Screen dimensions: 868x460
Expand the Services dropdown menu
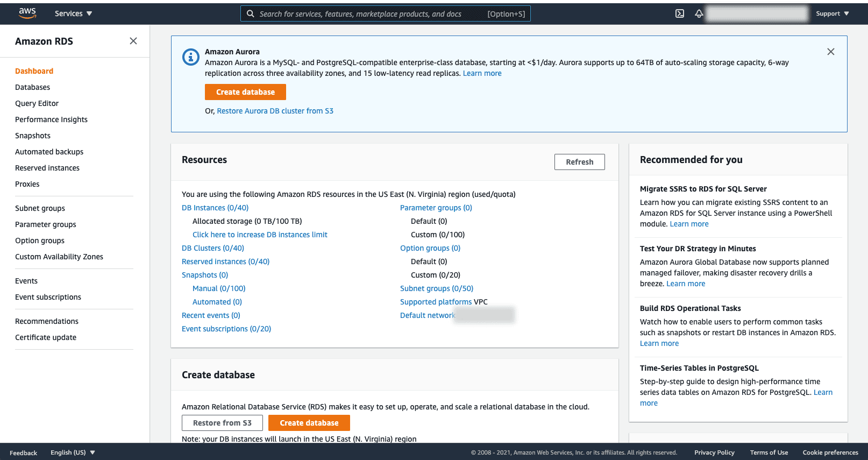click(73, 13)
